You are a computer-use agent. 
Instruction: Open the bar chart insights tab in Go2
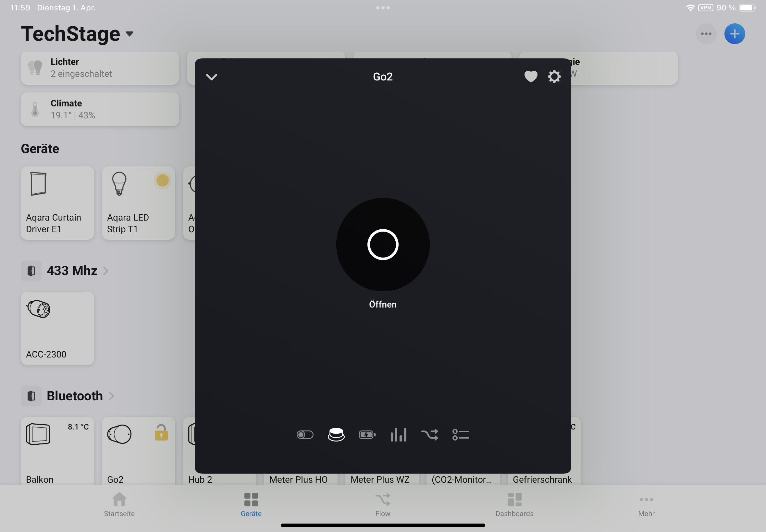click(398, 435)
